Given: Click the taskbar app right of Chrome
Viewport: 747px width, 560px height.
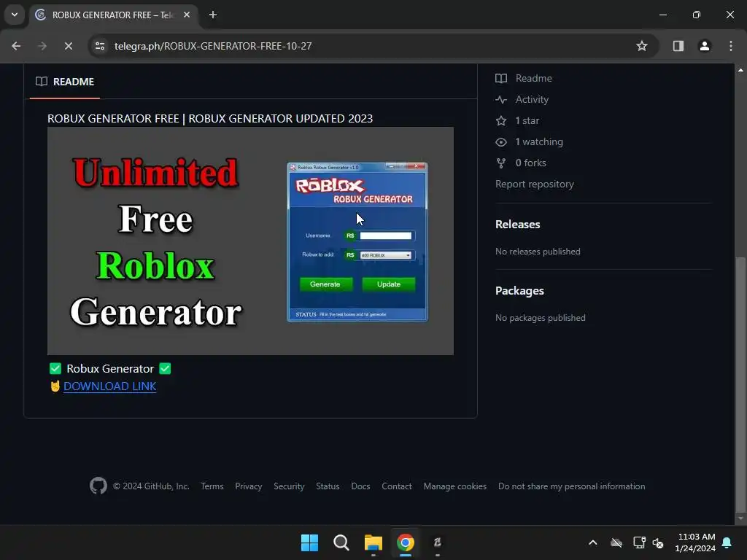Looking at the screenshot, I should (438, 542).
